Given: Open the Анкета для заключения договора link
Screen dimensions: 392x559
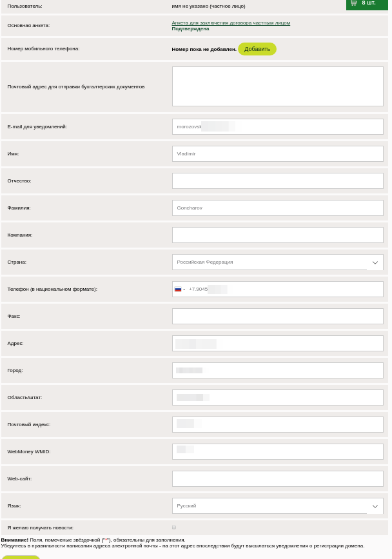Looking at the screenshot, I should click(230, 23).
